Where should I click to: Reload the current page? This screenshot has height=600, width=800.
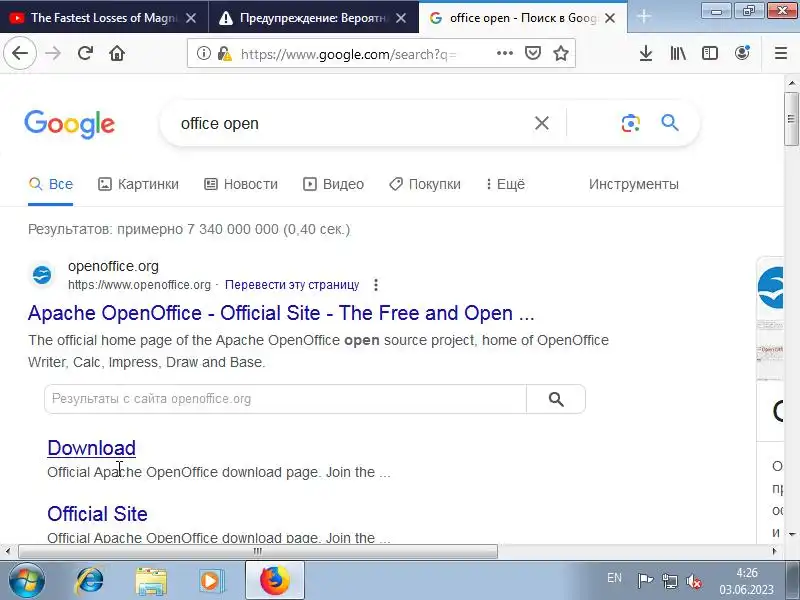pos(85,53)
